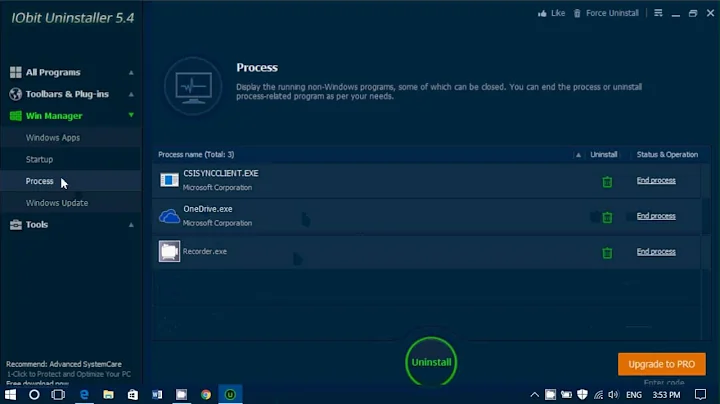Expand the Toolbars & Plug-ins arrow

pyautogui.click(x=131, y=95)
